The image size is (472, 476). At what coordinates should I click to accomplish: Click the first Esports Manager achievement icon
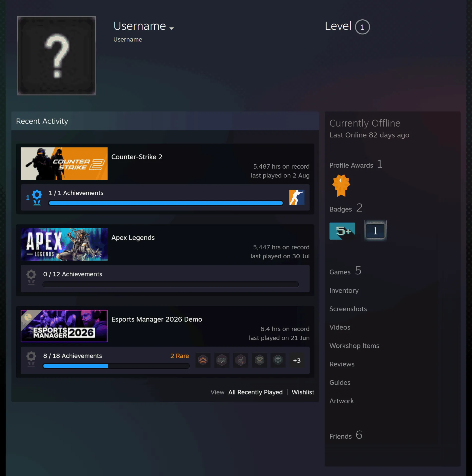pos(203,360)
